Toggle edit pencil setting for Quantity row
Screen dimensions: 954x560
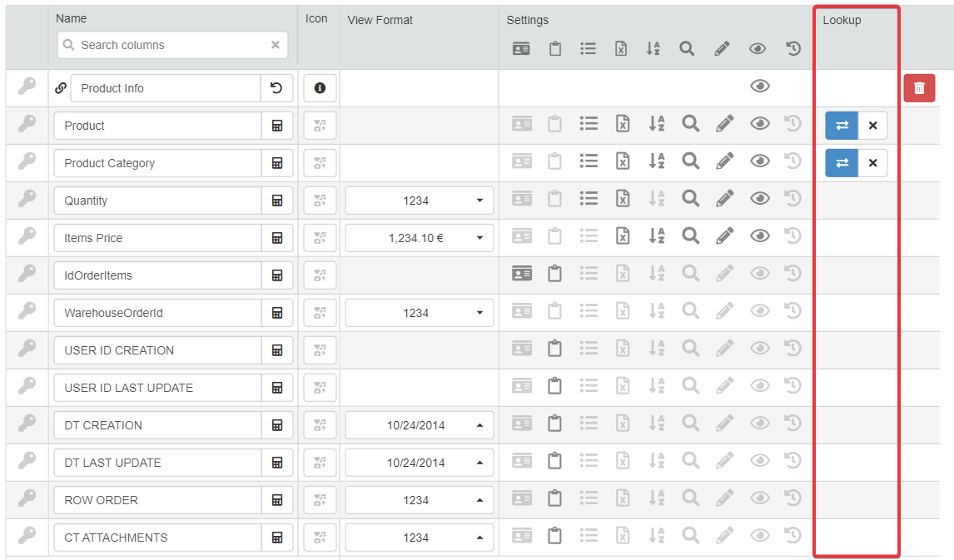click(724, 199)
